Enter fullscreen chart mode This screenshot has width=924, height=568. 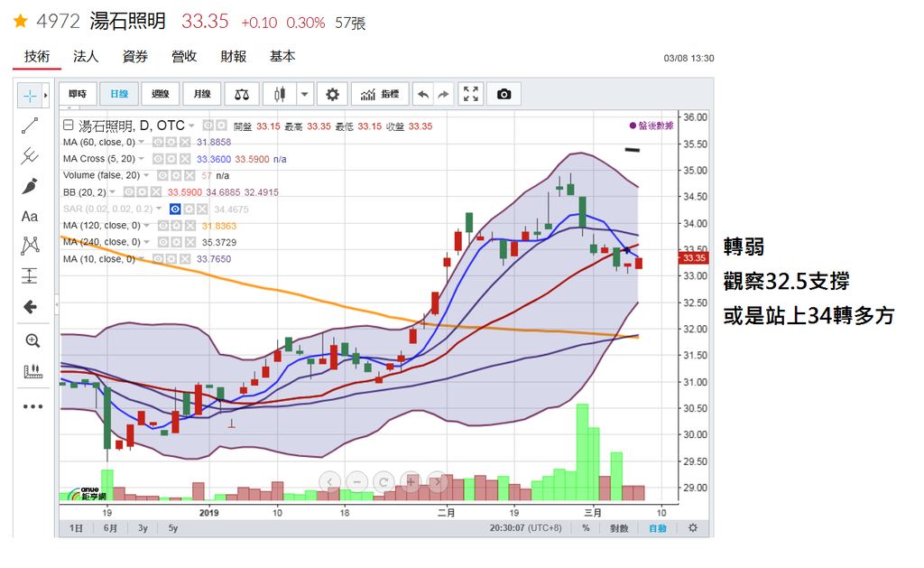coord(470,94)
